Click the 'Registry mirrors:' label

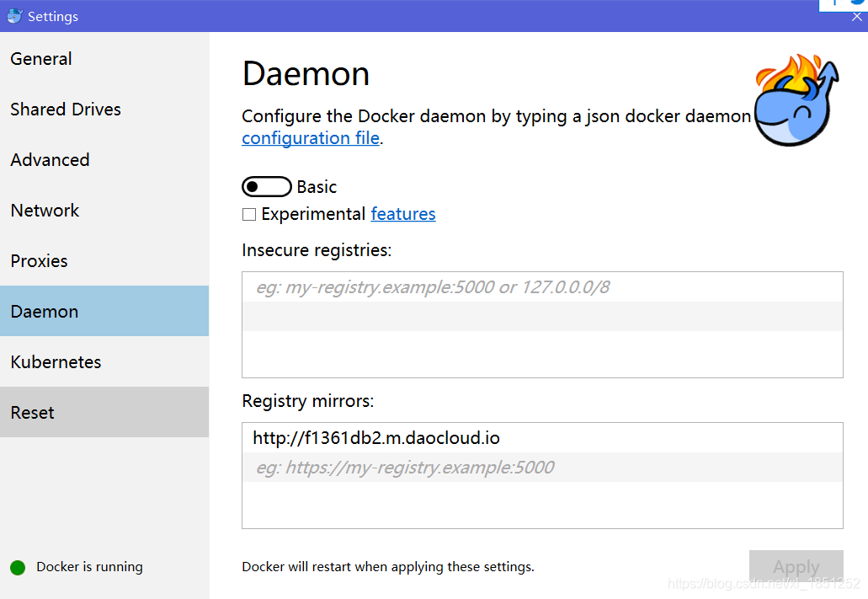(x=308, y=401)
